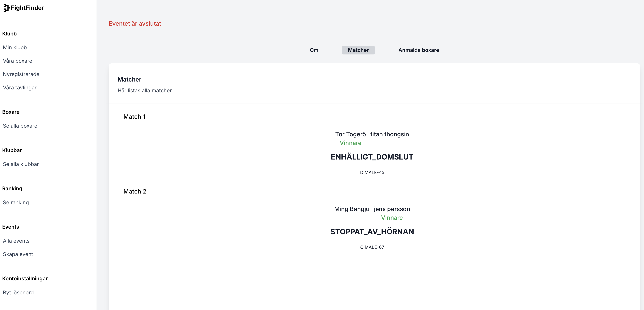Viewport: 644px width, 310px height.
Task: Open Nyregistrerade in the sidebar
Action: (x=21, y=74)
